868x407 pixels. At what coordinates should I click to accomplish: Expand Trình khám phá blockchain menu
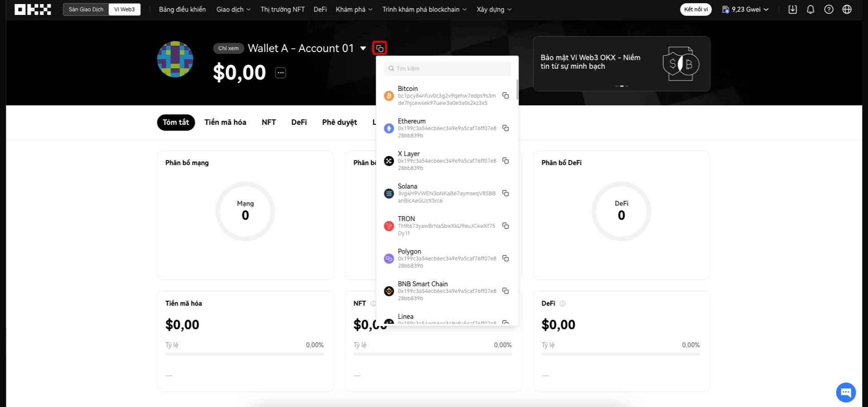[425, 9]
